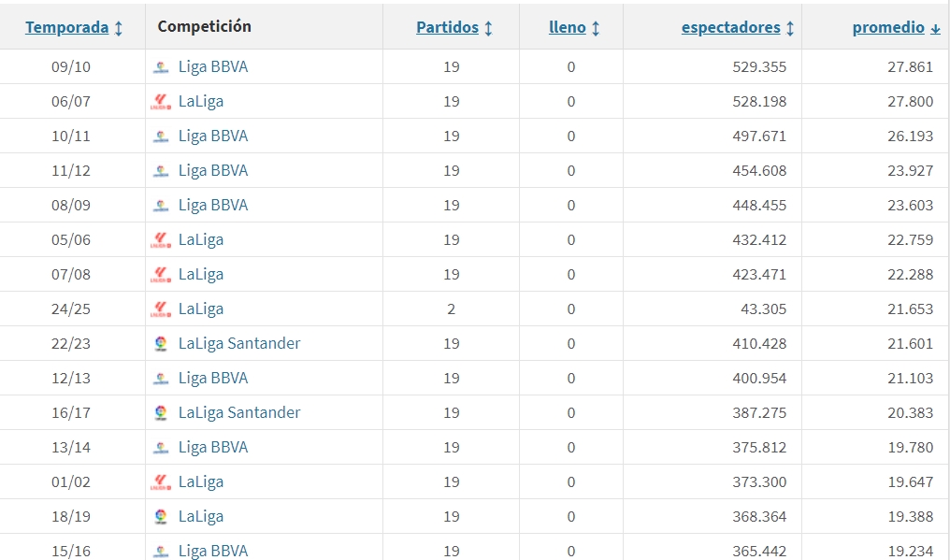Click the LaLiga logo in the 18/19 row
This screenshot has height=560, width=950.
161,517
